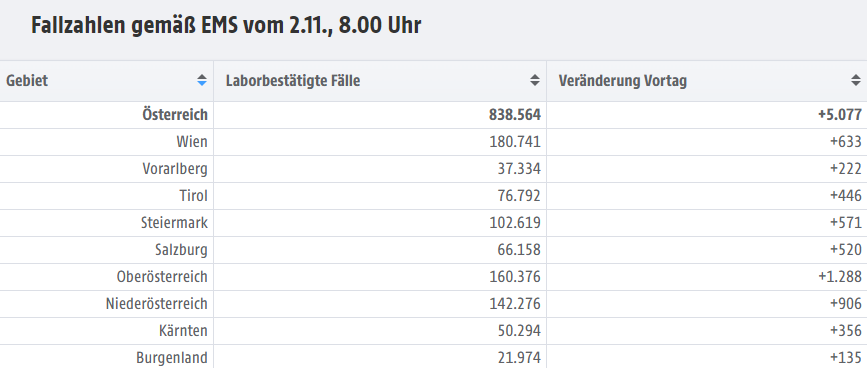
Task: Sort table by Gebiet column arrows
Action: [202, 81]
